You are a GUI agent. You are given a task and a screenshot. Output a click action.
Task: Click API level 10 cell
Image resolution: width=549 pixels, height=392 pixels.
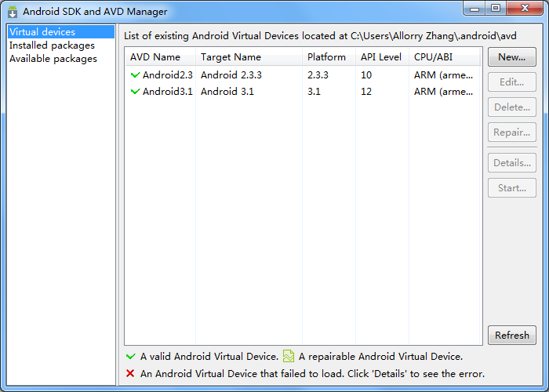(x=366, y=75)
